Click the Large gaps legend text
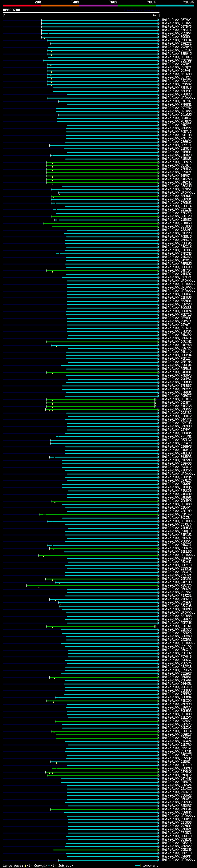Image resolution: width=197 pixels, height=868 pixels. (38, 866)
